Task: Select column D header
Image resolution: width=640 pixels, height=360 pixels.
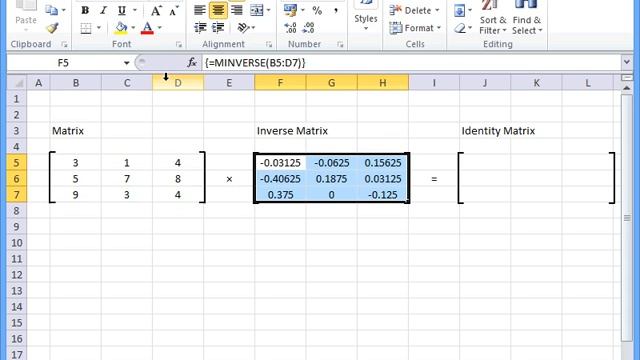Action: tap(178, 83)
